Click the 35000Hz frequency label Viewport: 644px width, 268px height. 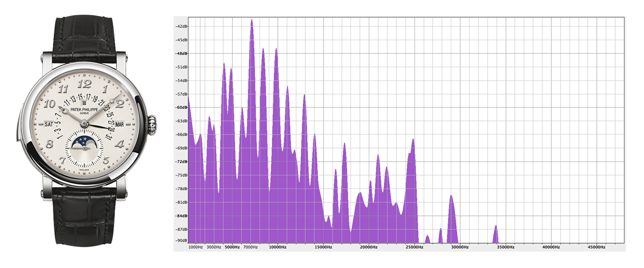tap(505, 247)
